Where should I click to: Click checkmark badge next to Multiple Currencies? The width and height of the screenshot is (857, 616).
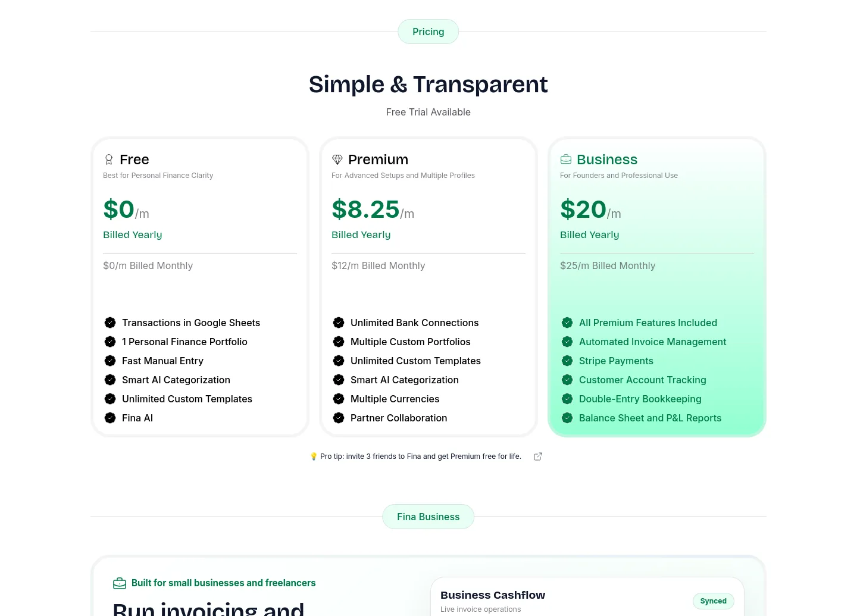coord(339,399)
